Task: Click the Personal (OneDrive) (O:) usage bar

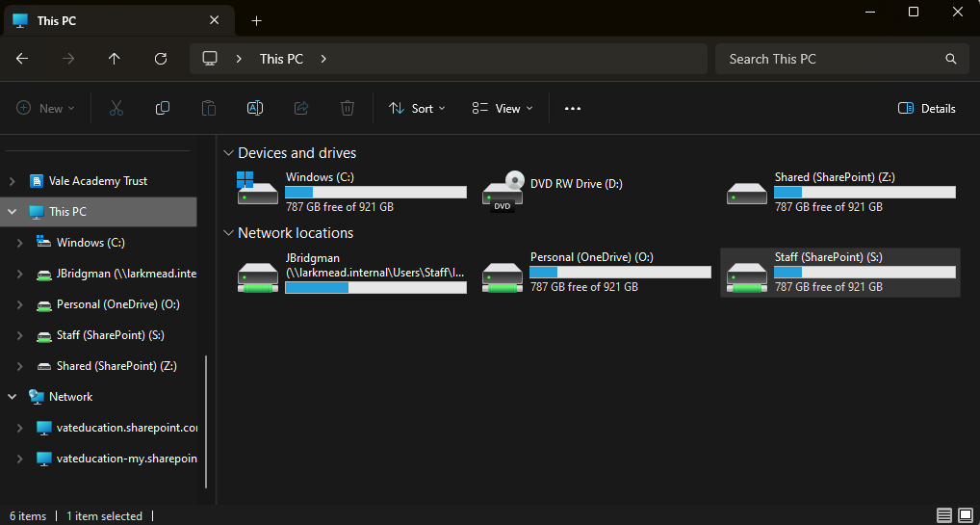Action: coord(620,273)
